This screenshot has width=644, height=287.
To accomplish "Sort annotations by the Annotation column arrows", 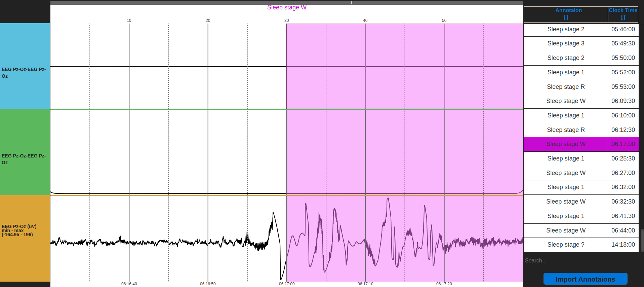I will pyautogui.click(x=566, y=17).
